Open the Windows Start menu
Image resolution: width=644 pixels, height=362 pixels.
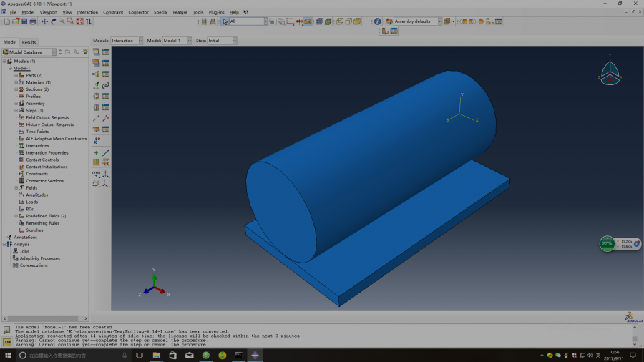(8, 355)
